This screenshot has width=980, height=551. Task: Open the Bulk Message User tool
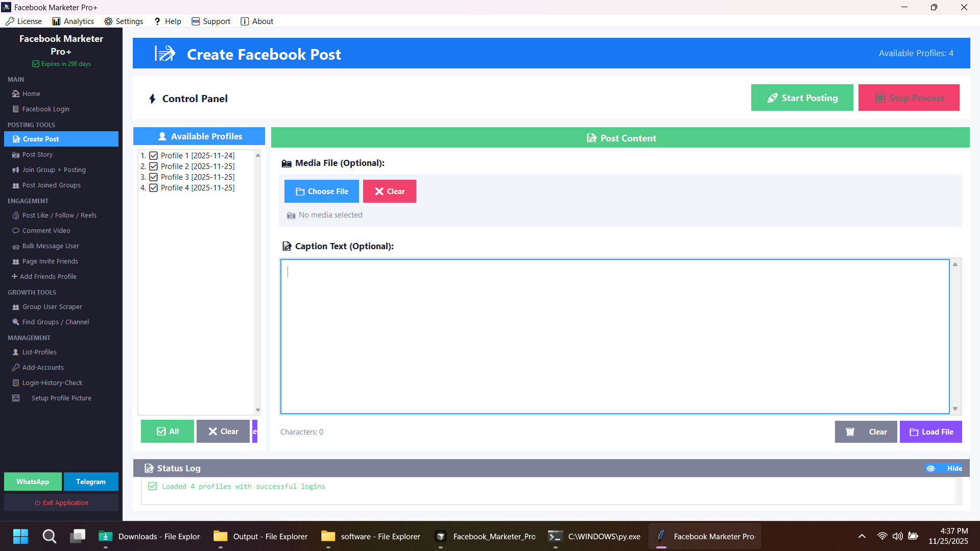pos(50,246)
